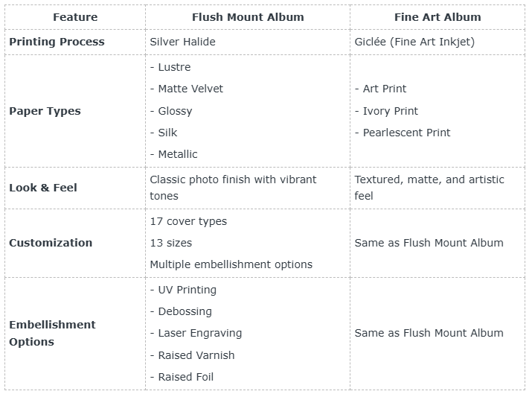
Task: Click the Giclée (Fine Art Inkjet) text
Action: coord(414,42)
